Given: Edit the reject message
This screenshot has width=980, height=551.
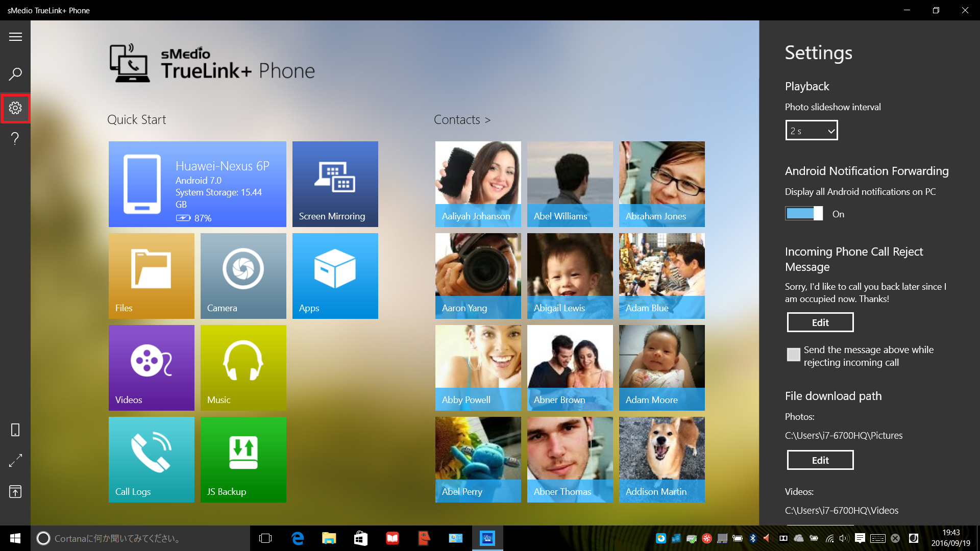Looking at the screenshot, I should [820, 322].
